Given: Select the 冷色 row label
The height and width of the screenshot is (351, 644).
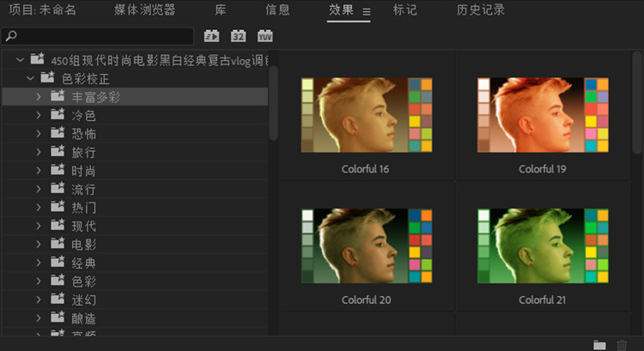Looking at the screenshot, I should [x=84, y=116].
